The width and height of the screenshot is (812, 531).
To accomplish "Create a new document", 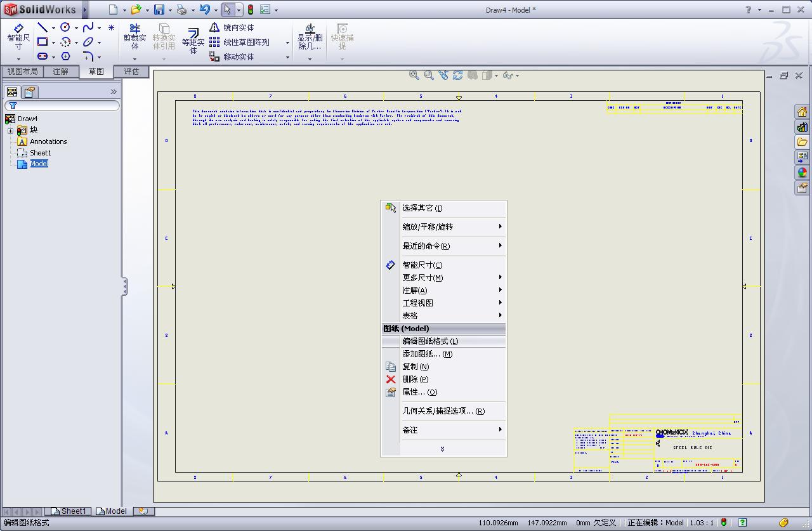I will tap(113, 10).
